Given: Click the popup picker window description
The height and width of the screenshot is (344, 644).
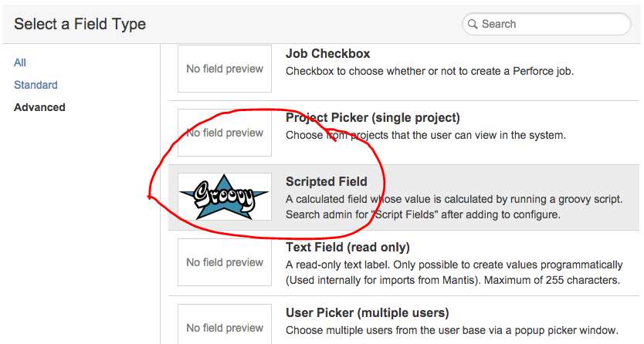Looking at the screenshot, I should tap(452, 330).
